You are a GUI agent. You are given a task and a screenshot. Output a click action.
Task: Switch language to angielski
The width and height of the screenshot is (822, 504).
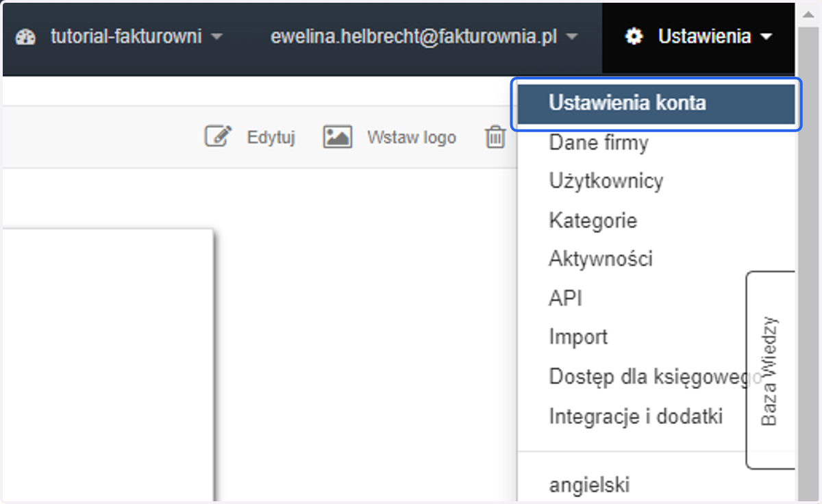click(589, 485)
